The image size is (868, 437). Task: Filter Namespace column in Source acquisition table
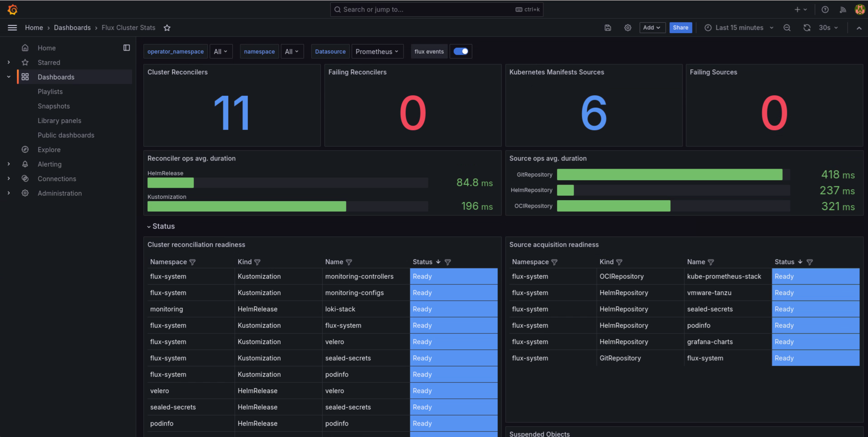pos(554,262)
